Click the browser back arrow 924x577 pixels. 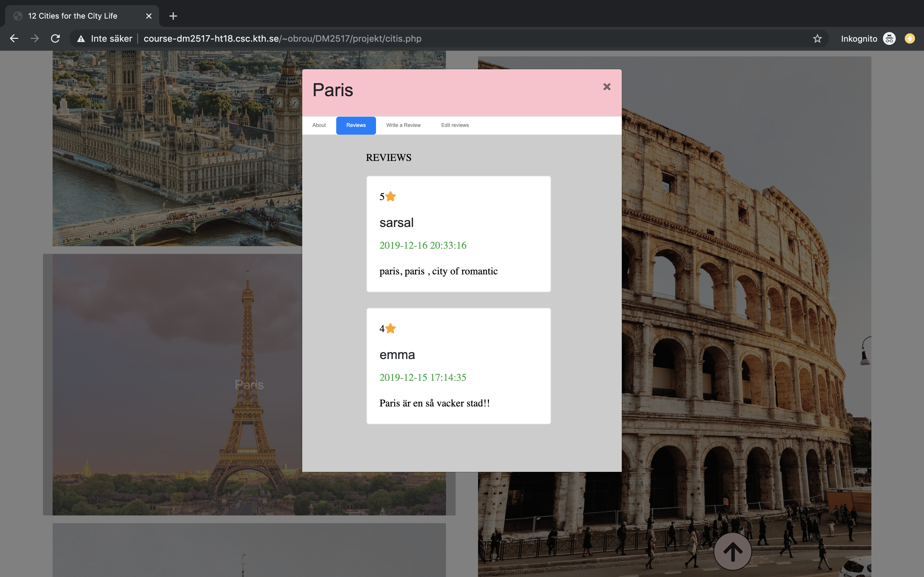(14, 38)
